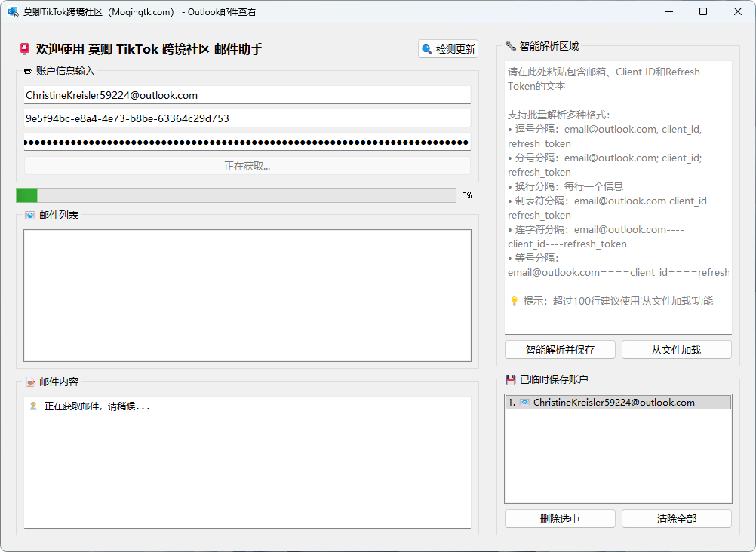756x552 pixels.
Task: Click 智能解析并保存 to parse and save
Action: point(560,349)
